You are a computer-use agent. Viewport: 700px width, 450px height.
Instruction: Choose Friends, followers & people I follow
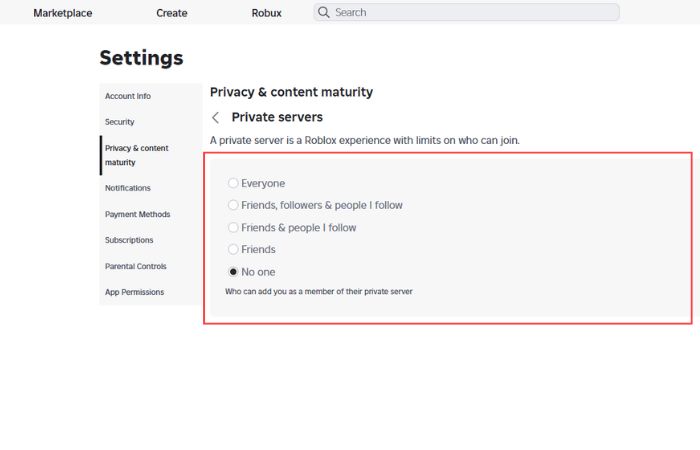(233, 205)
